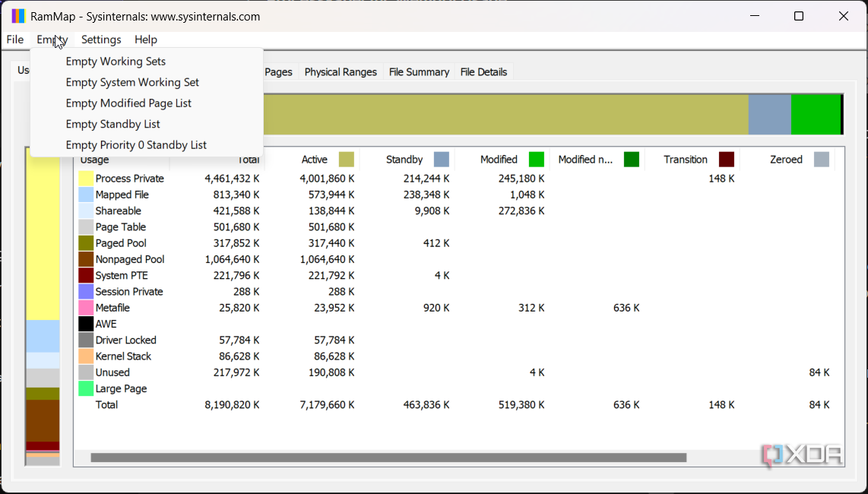
Task: Click the Zeroed column header
Action: [x=787, y=160]
